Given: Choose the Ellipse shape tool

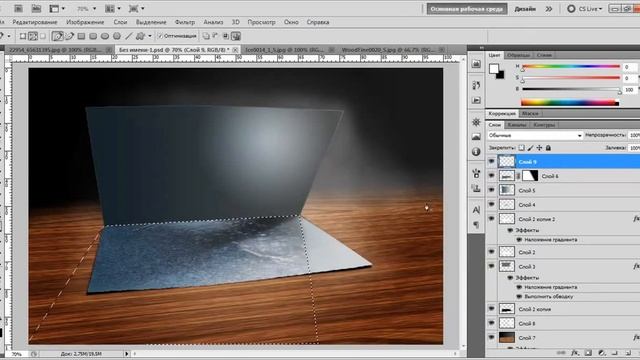Looking at the screenshot, I should (x=105, y=36).
